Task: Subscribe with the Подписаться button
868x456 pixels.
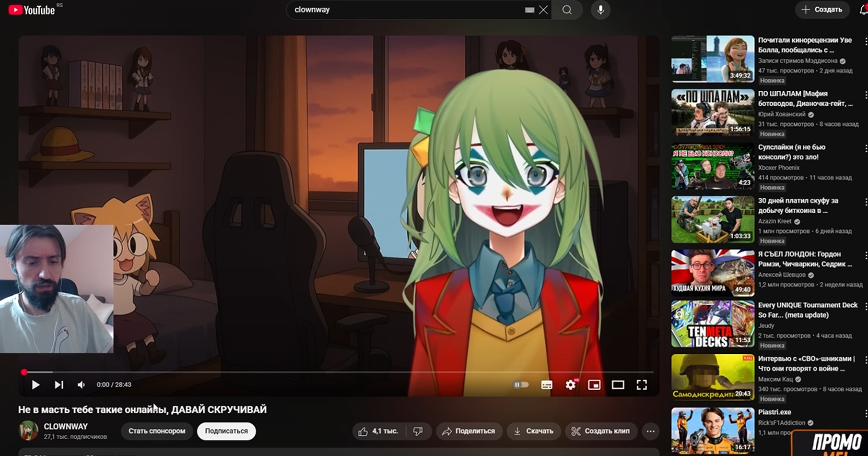Action: tap(226, 431)
